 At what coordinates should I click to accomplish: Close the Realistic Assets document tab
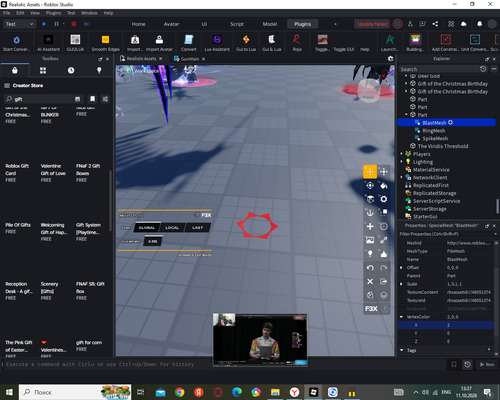tap(160, 59)
